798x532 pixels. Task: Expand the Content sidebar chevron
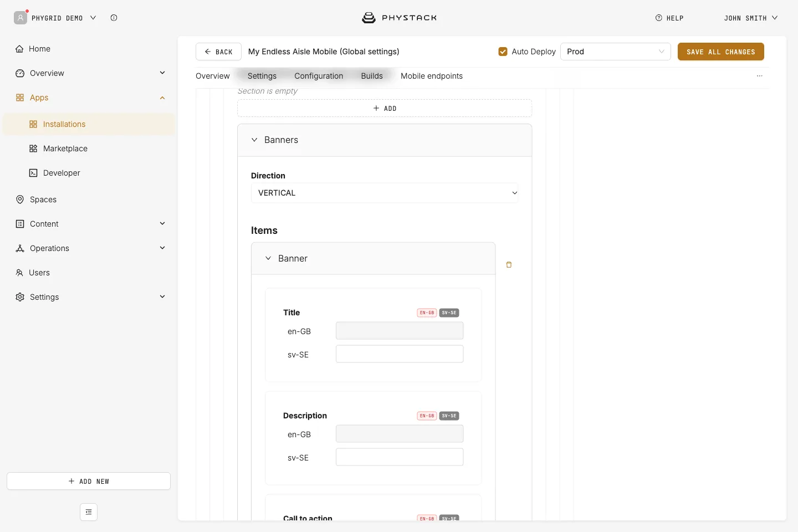[x=162, y=224]
